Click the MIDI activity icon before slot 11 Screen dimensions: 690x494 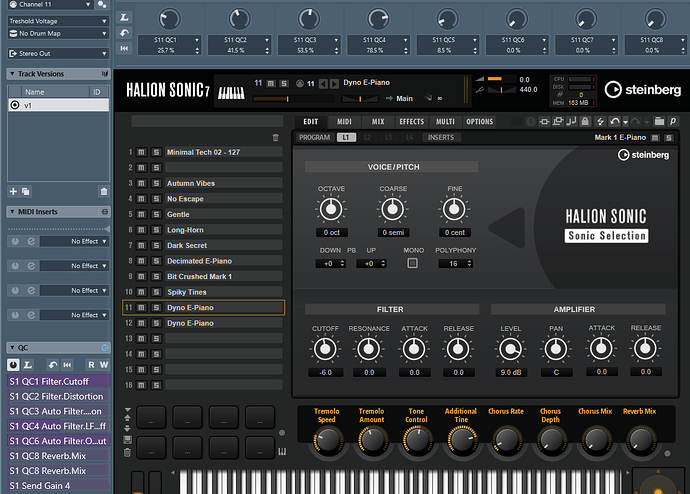300,83
